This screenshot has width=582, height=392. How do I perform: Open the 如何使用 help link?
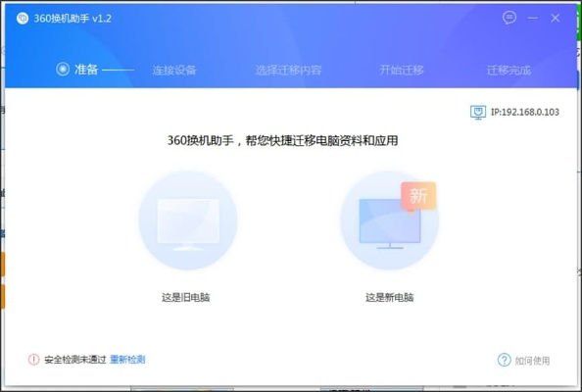click(x=532, y=361)
